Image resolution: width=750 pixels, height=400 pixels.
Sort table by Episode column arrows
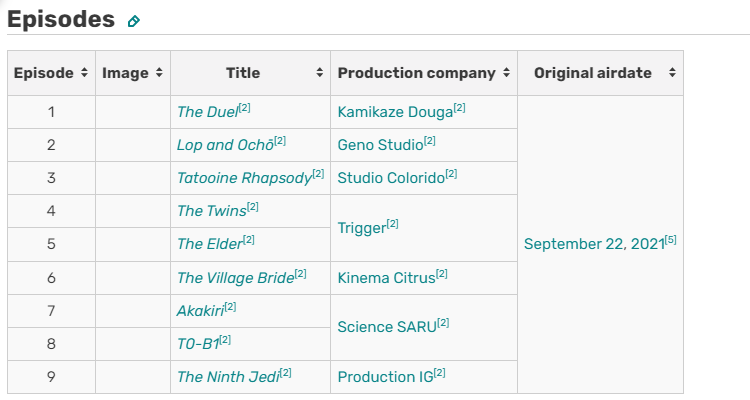[x=84, y=73]
